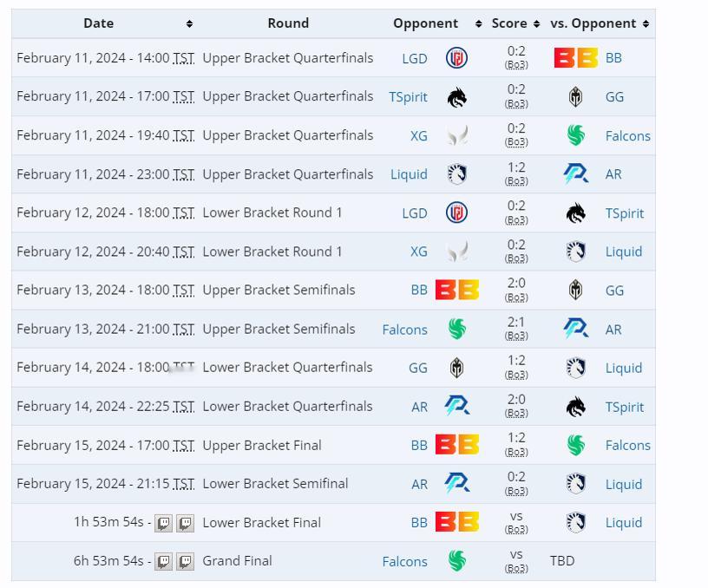
Task: Click GG logo in February 11 17:00 row
Action: pos(576,97)
